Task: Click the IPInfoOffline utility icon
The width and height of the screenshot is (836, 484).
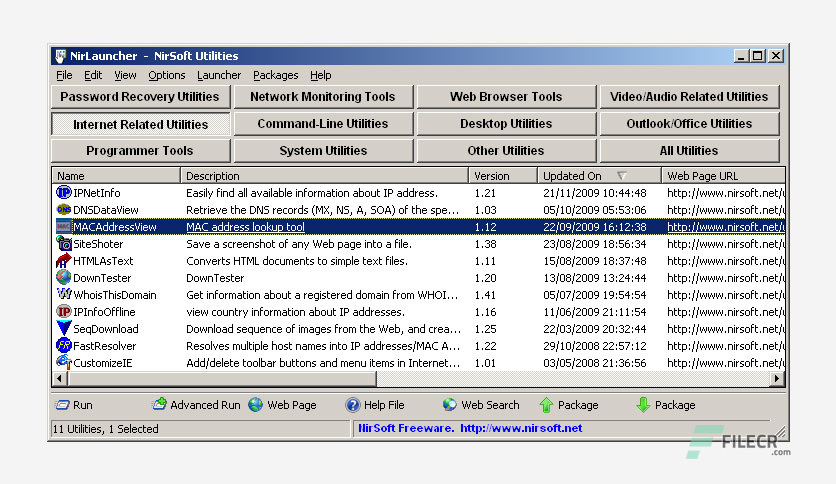Action: (63, 311)
